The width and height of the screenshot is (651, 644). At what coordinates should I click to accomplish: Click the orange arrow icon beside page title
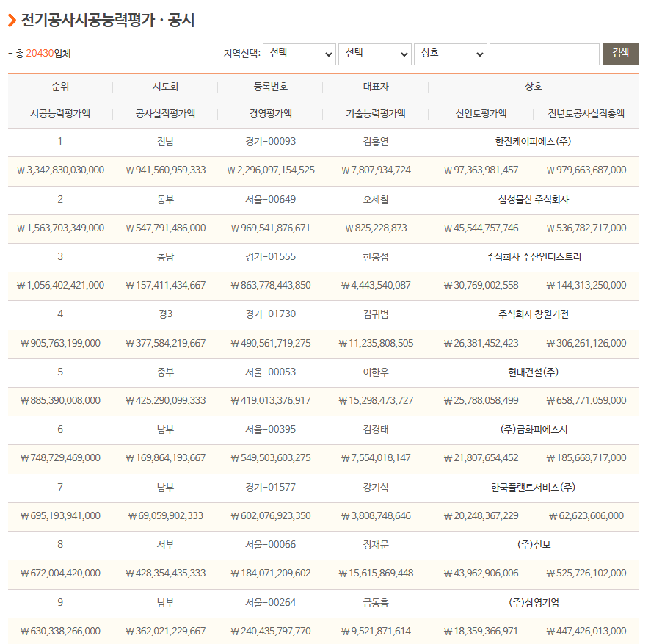[x=12, y=20]
